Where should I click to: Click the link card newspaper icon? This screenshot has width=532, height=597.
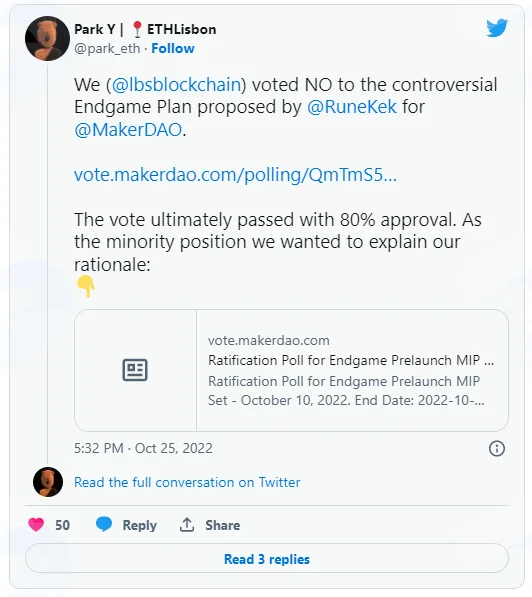(135, 370)
